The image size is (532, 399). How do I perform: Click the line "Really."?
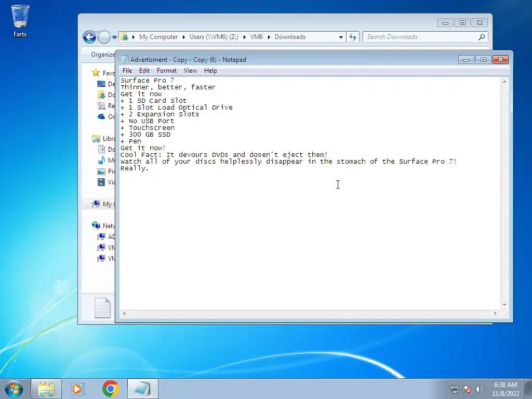tap(135, 168)
